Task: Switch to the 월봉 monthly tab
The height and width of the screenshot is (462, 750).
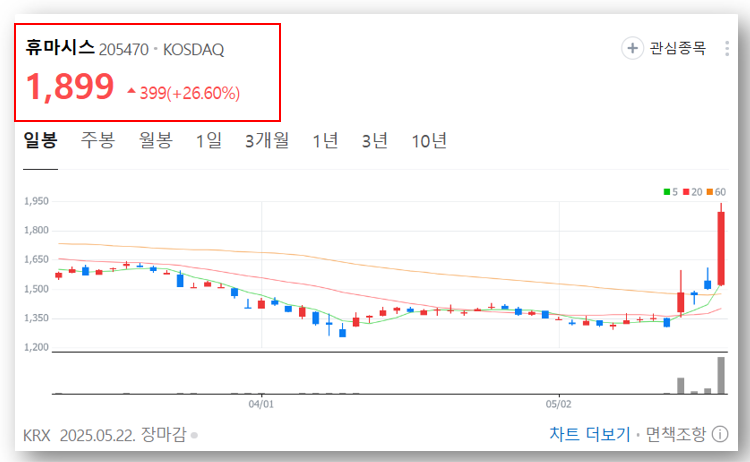Action: [155, 140]
